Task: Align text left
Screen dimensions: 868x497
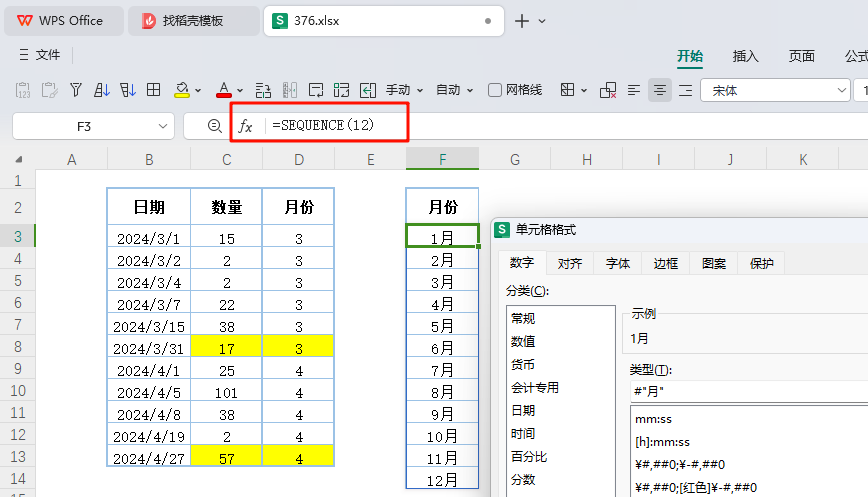Action: [x=634, y=90]
